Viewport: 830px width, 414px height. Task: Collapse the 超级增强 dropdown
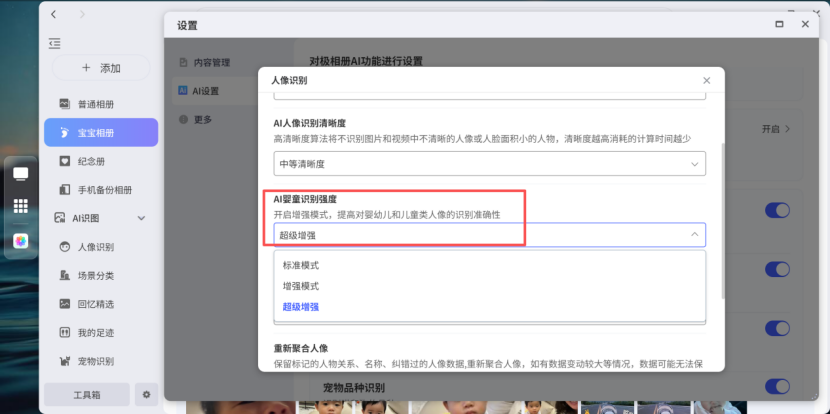pos(490,235)
